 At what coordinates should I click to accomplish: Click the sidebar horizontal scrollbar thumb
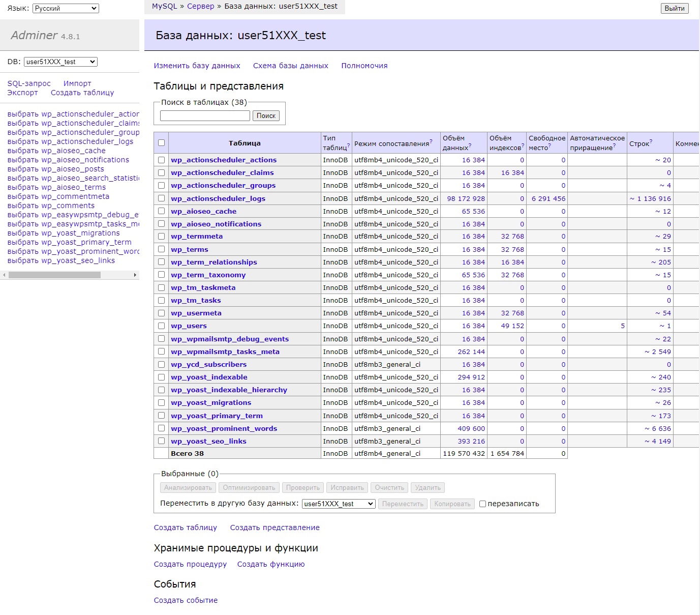(x=54, y=275)
